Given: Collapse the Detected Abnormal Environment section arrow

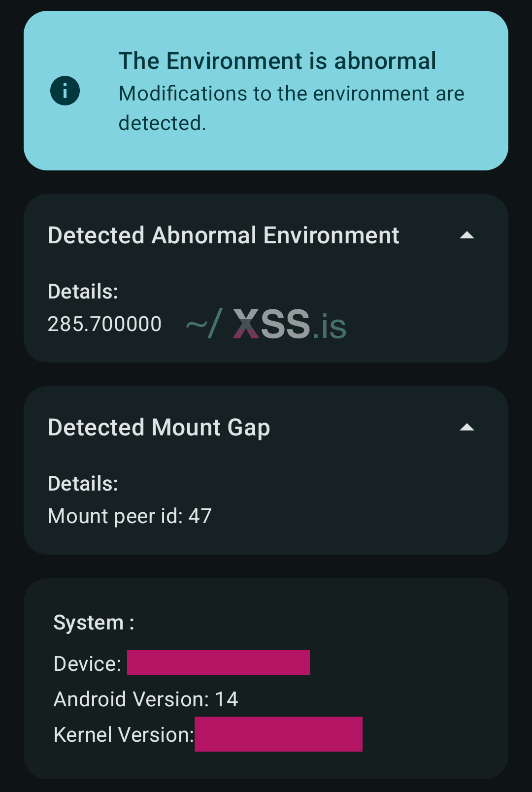Looking at the screenshot, I should click(x=466, y=235).
